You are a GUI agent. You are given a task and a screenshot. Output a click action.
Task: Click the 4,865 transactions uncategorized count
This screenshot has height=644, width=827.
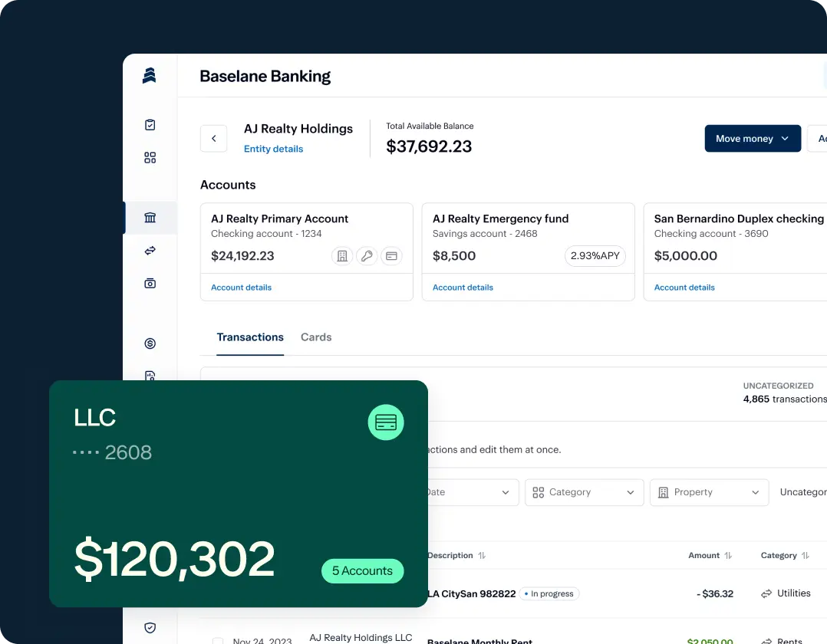coord(785,399)
